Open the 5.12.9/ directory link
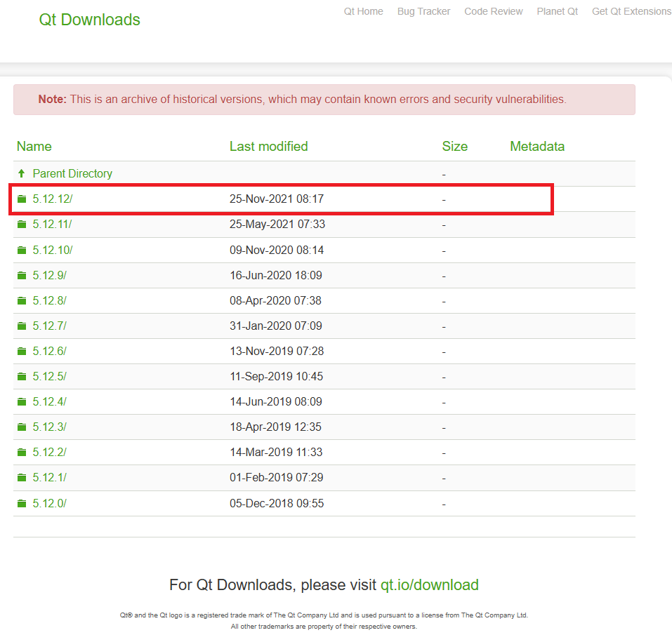672x635 pixels. [x=50, y=275]
